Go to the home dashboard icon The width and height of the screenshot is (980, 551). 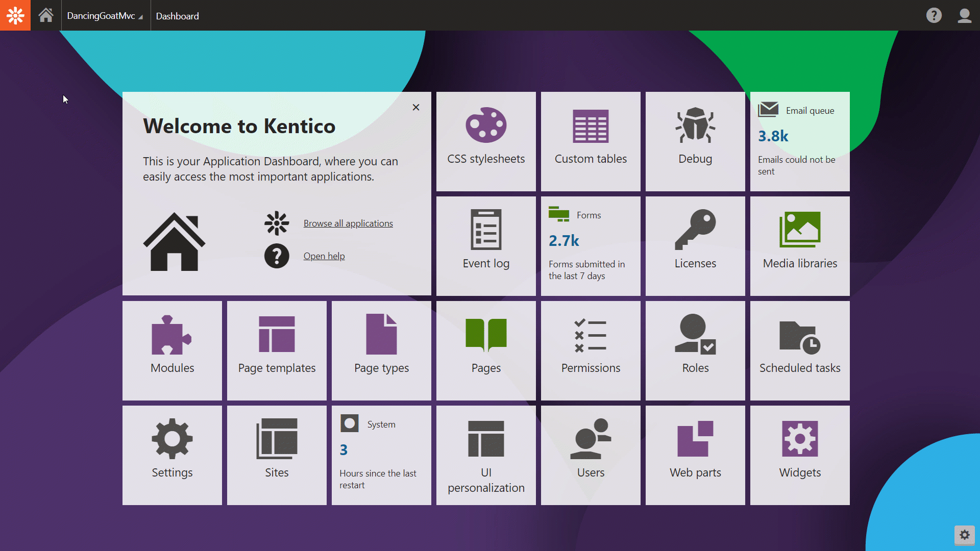pos(46,15)
